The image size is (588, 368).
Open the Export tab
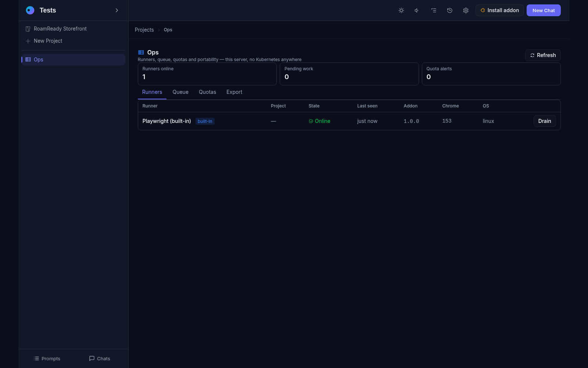234,92
